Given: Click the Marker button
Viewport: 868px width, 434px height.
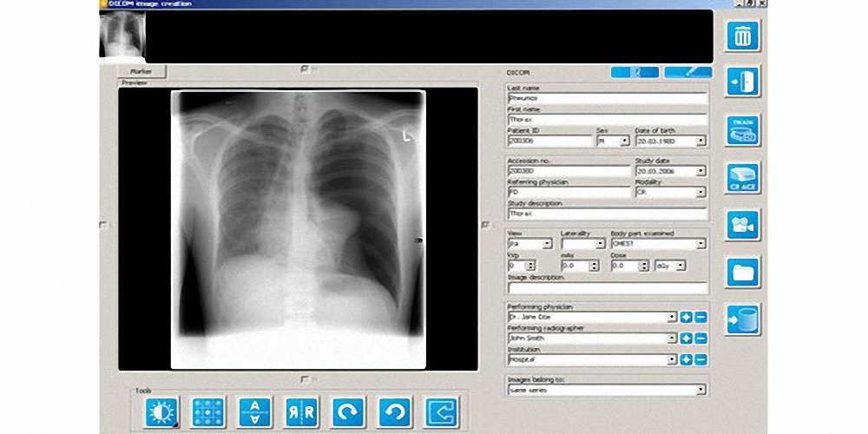Looking at the screenshot, I should pyautogui.click(x=141, y=71).
